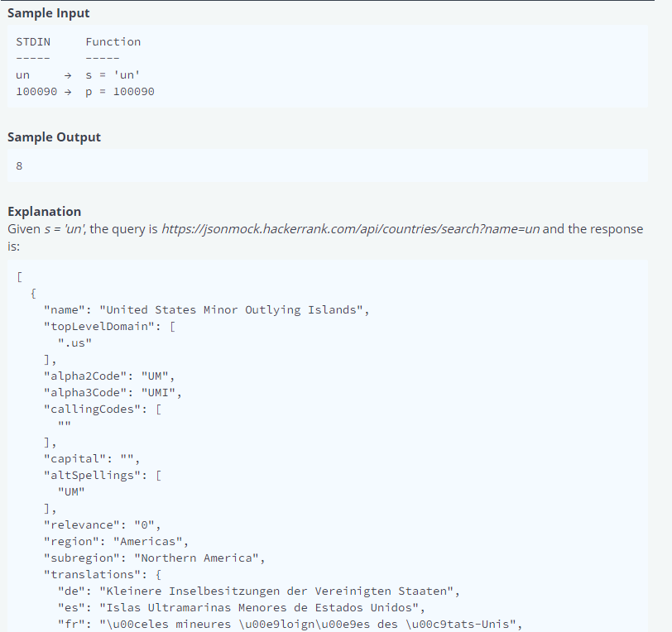
Task: Click the STDIN column header
Action: [x=33, y=41]
